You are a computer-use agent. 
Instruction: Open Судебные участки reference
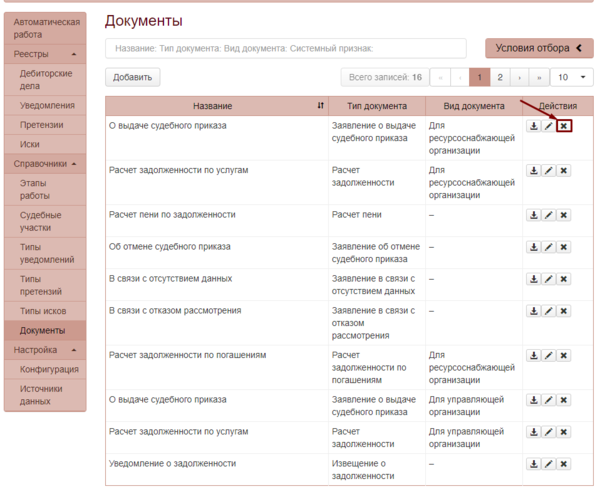coord(45,221)
